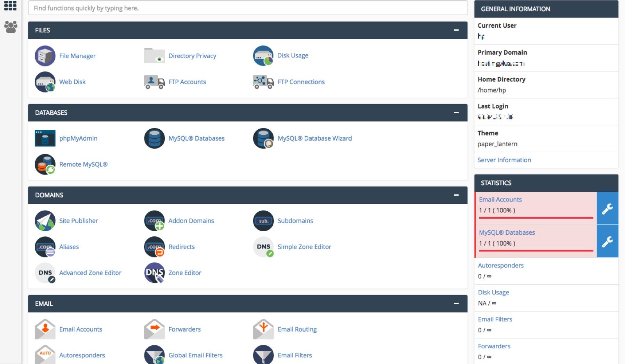Click the wrench button beside MySQL Databases statistic
The height and width of the screenshot is (364, 625).
pyautogui.click(x=607, y=241)
